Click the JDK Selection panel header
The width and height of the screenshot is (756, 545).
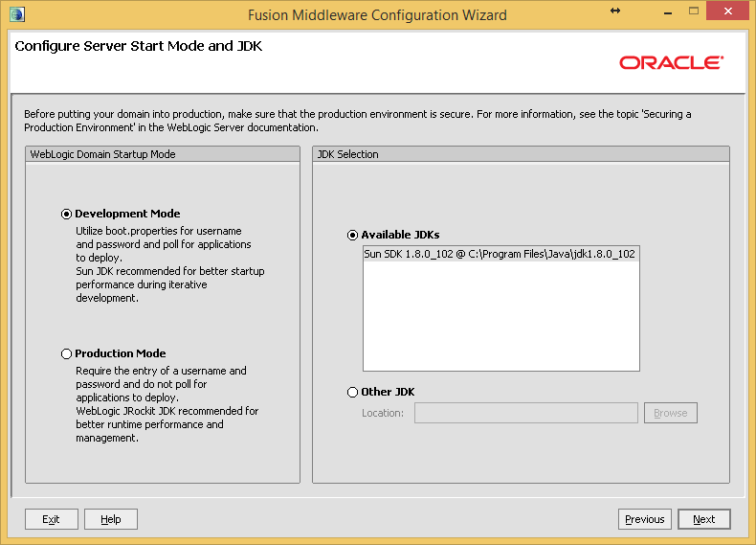tap(521, 154)
